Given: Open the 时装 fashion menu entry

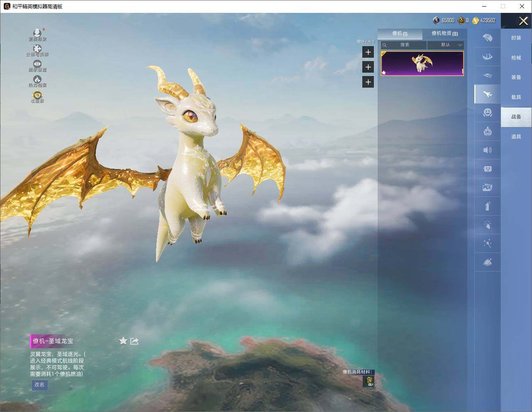Looking at the screenshot, I should (516, 38).
